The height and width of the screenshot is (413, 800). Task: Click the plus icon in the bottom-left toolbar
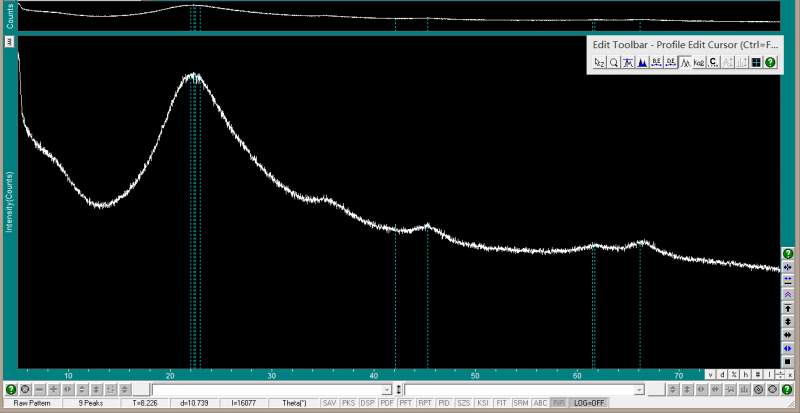click(x=54, y=390)
